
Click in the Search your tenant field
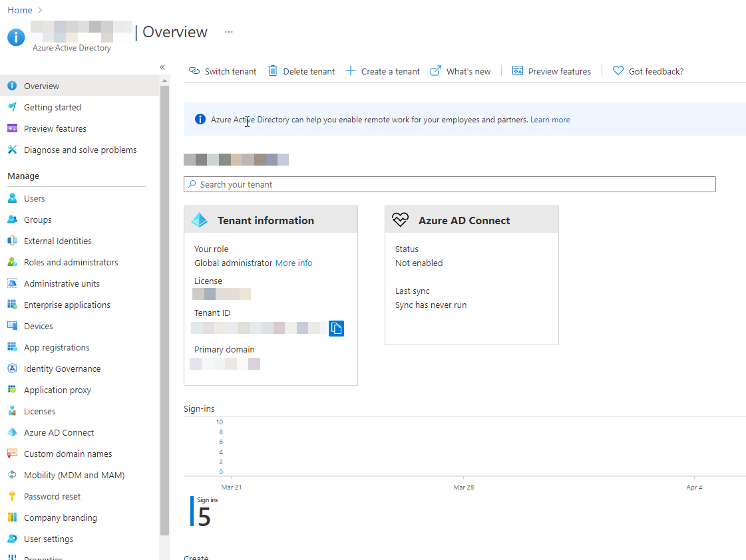click(x=450, y=184)
